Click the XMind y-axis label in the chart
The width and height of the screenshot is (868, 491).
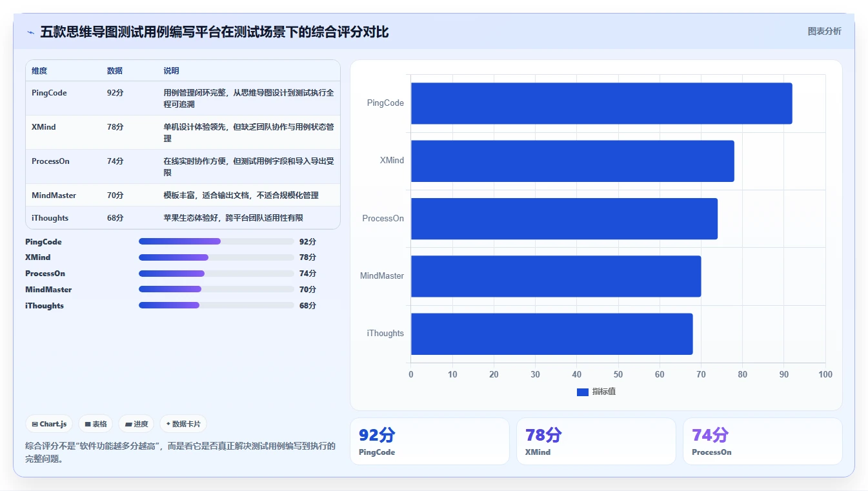(392, 161)
